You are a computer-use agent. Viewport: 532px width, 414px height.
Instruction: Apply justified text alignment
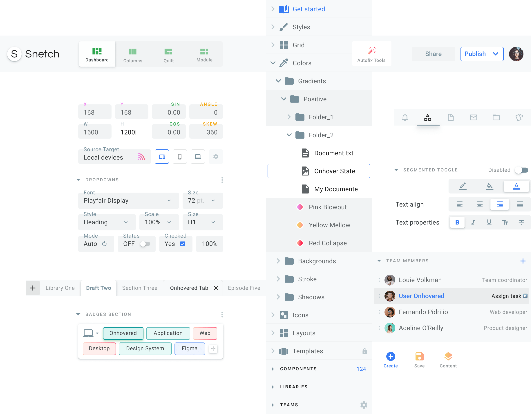[x=520, y=204]
